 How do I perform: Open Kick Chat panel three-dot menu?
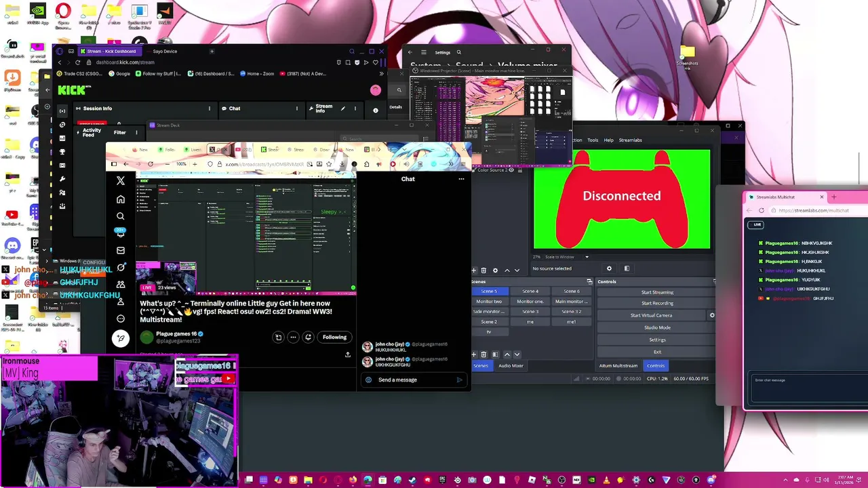click(x=296, y=108)
